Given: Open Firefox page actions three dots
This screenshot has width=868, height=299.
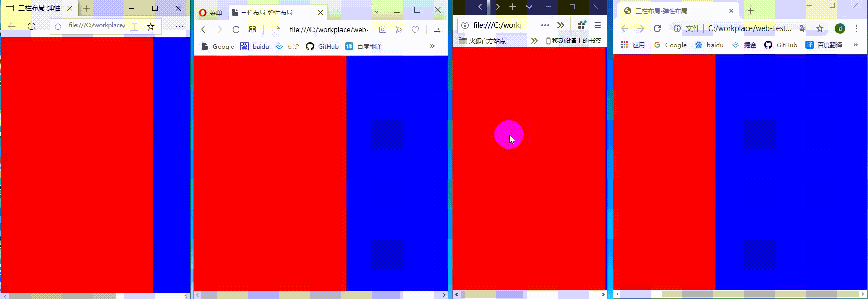Looking at the screenshot, I should 545,25.
